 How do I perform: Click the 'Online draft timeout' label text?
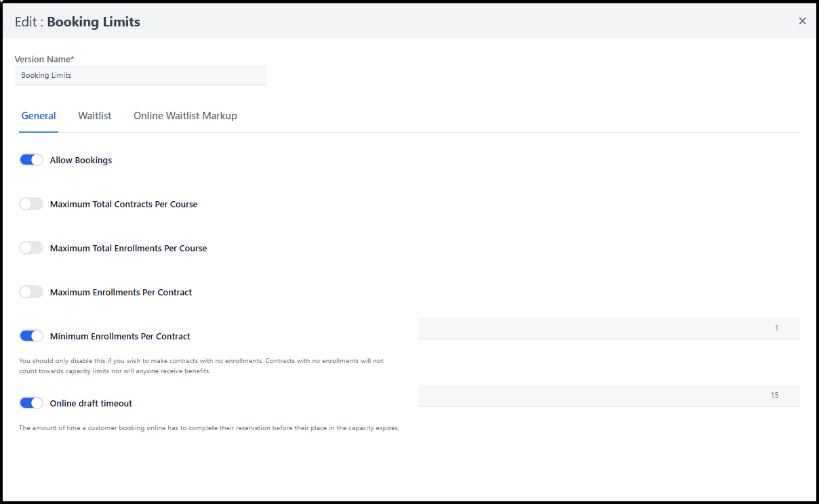91,404
